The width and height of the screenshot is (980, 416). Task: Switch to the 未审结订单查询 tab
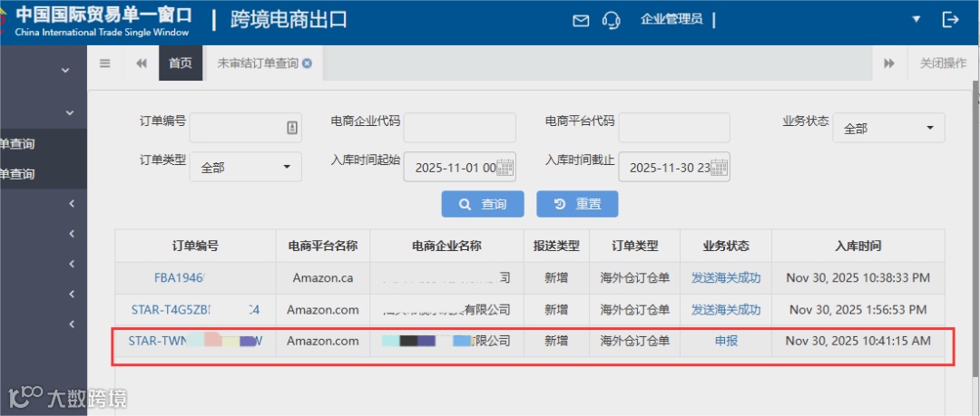point(258,63)
